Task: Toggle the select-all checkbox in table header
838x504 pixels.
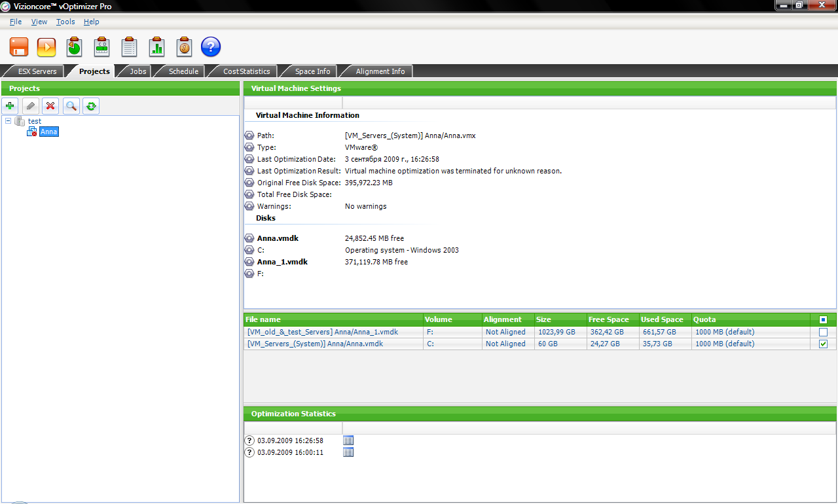Action: tap(823, 320)
